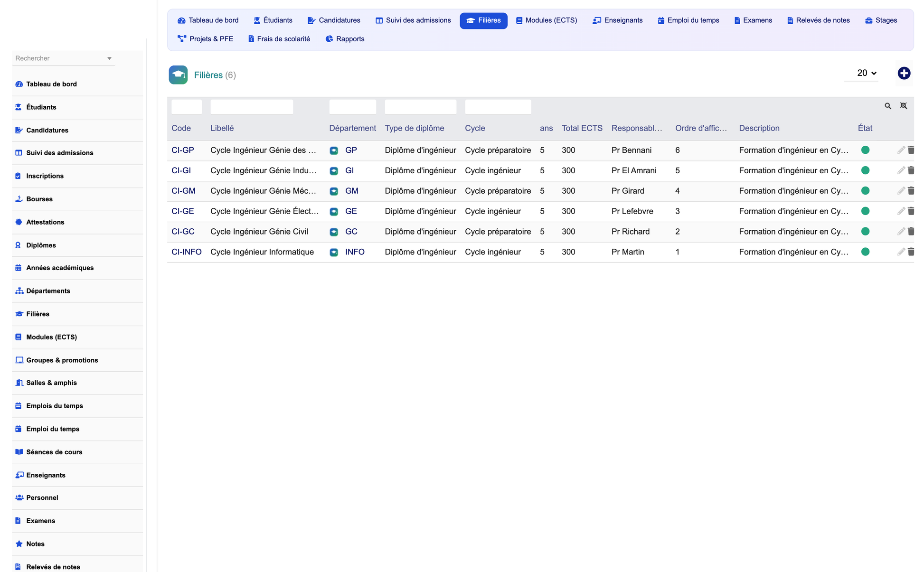Click the green État indicator for CI-GM
Screen dimensions: 924x572
coord(865,191)
